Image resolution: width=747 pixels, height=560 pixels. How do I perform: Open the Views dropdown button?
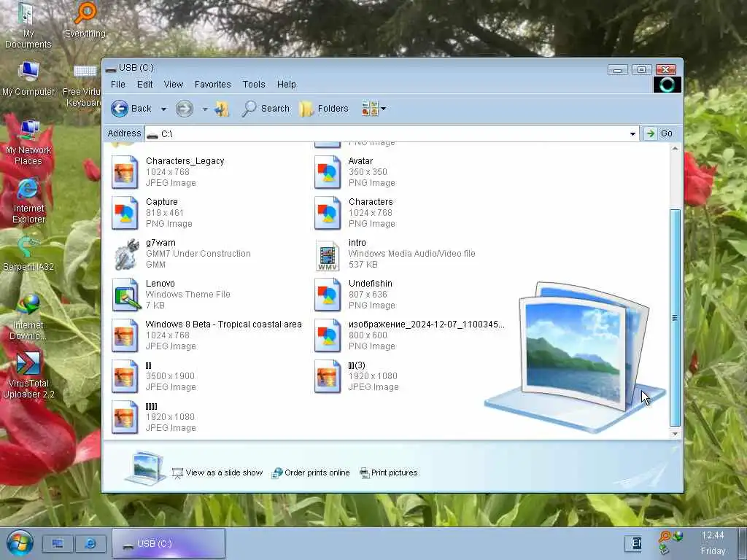373,109
